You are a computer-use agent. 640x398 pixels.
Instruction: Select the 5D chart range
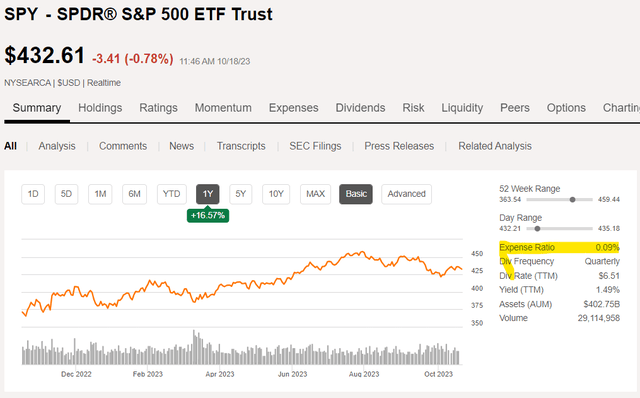(x=67, y=194)
